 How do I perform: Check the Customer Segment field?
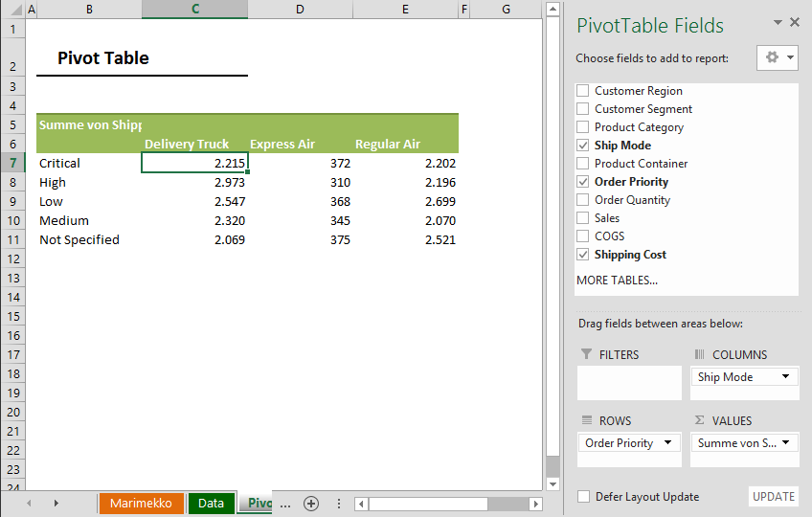(582, 109)
